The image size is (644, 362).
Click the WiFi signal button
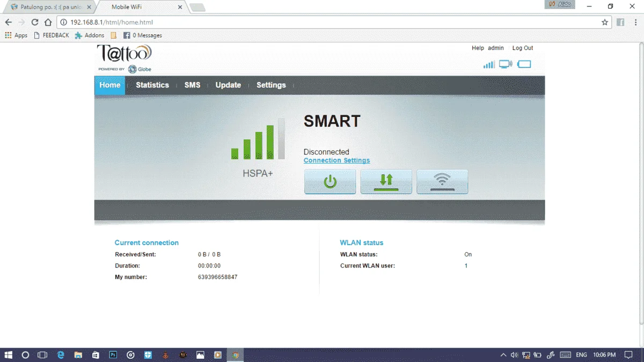click(x=442, y=182)
